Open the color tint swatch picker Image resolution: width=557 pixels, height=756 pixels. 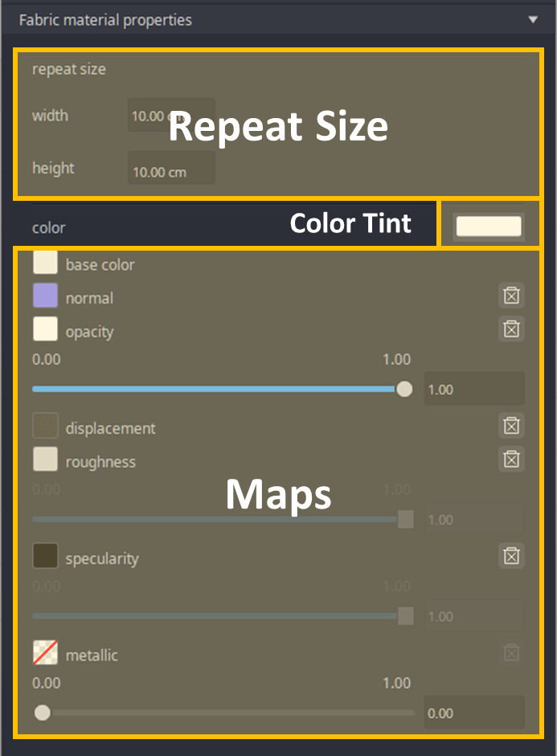[x=489, y=227]
